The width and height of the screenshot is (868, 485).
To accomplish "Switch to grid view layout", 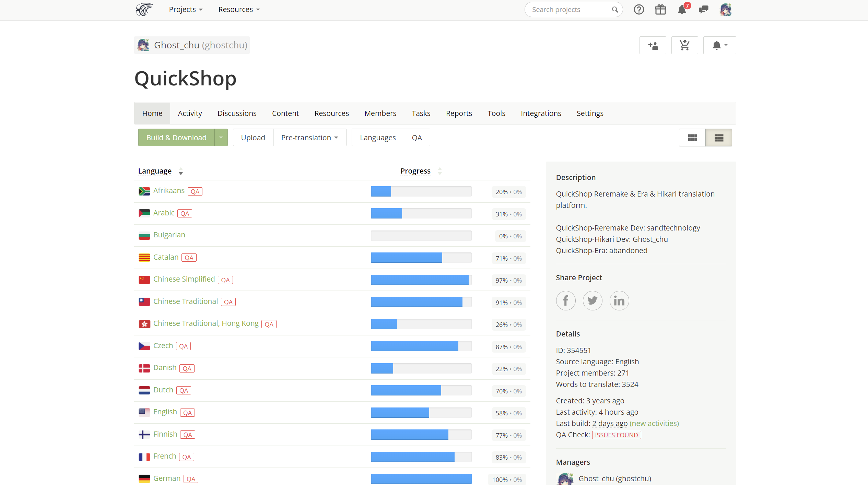I will click(692, 138).
